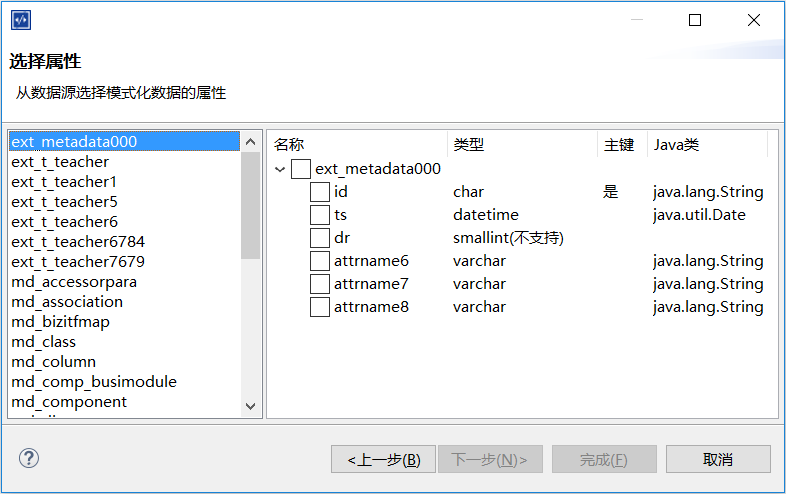Click the 名称 column header
786x494 pixels.
point(289,145)
